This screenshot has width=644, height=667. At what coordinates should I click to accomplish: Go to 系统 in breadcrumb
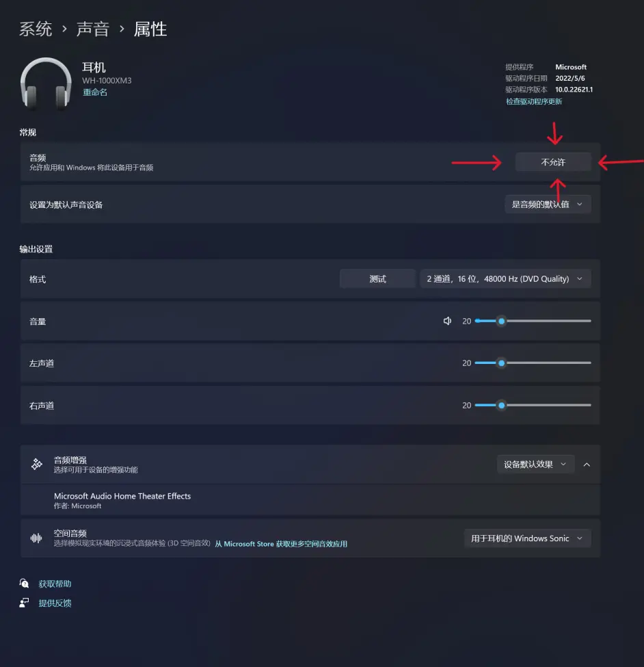(36, 29)
